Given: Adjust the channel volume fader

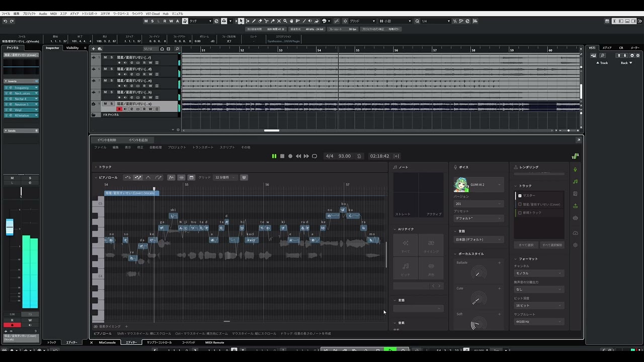Looking at the screenshot, I should pos(10,227).
